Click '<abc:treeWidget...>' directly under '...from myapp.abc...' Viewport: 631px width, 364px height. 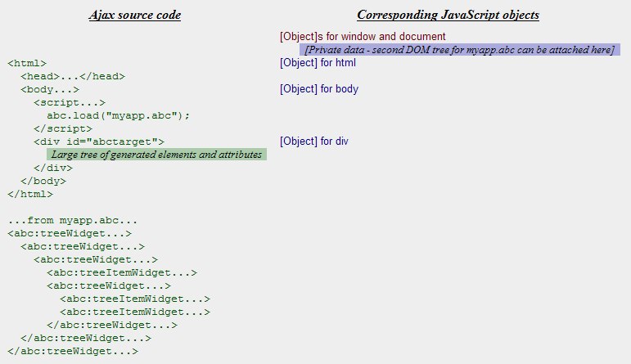click(x=70, y=234)
